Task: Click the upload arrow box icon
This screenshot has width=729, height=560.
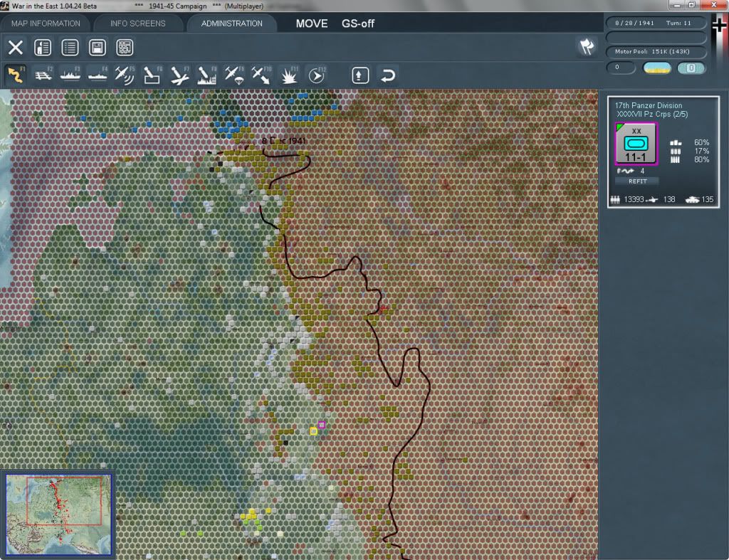Action: pyautogui.click(x=360, y=75)
